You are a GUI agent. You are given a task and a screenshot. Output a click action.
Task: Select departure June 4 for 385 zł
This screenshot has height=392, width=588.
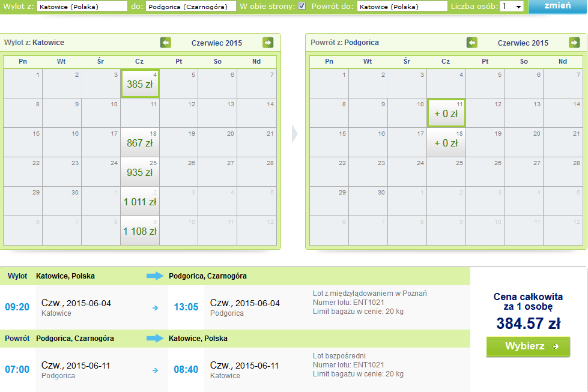140,83
